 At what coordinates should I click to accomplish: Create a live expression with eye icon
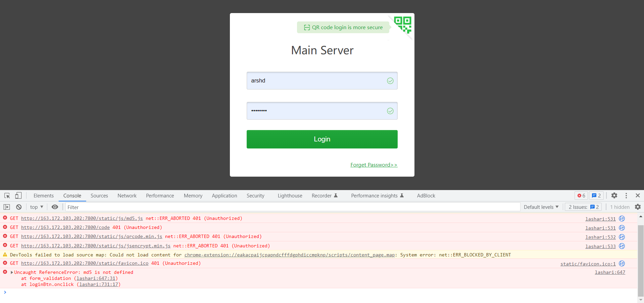coord(55,207)
